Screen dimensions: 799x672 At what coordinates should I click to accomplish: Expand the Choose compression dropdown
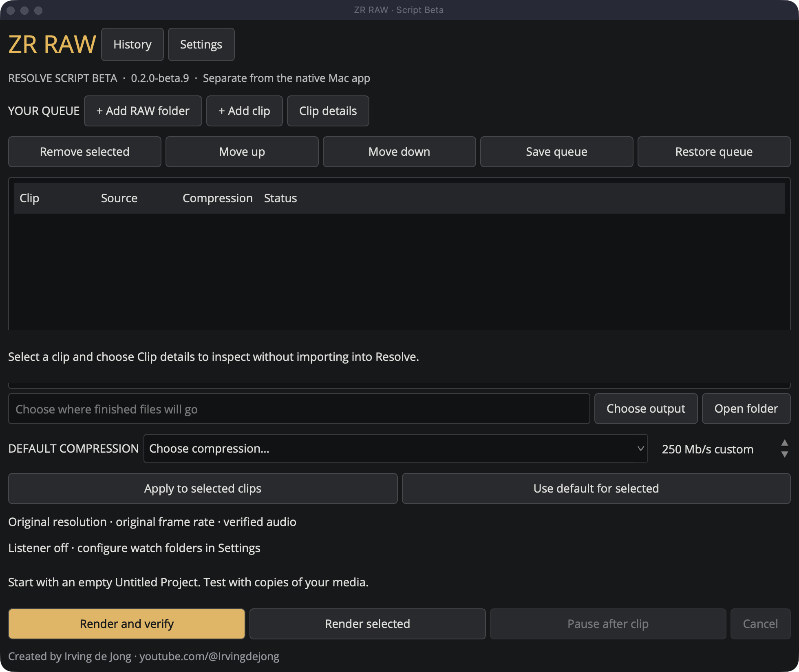click(395, 449)
